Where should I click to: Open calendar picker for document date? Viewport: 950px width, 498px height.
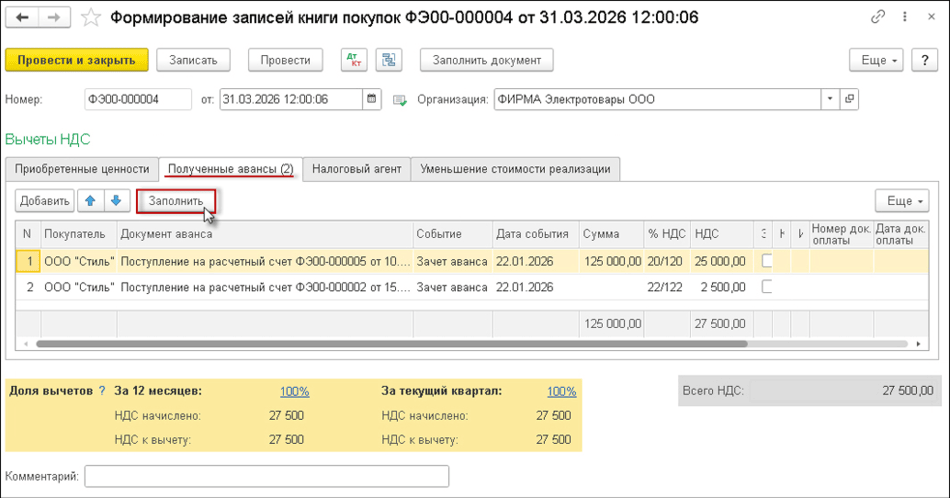(x=373, y=99)
